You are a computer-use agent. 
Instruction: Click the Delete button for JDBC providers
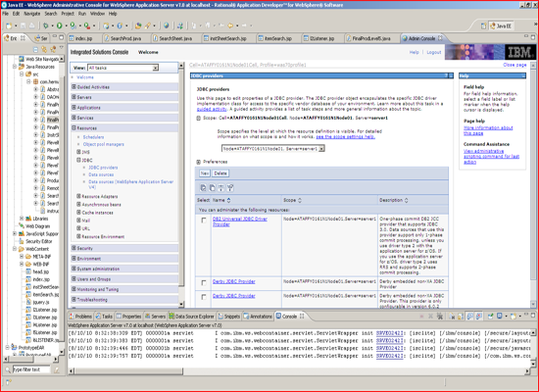(x=220, y=173)
